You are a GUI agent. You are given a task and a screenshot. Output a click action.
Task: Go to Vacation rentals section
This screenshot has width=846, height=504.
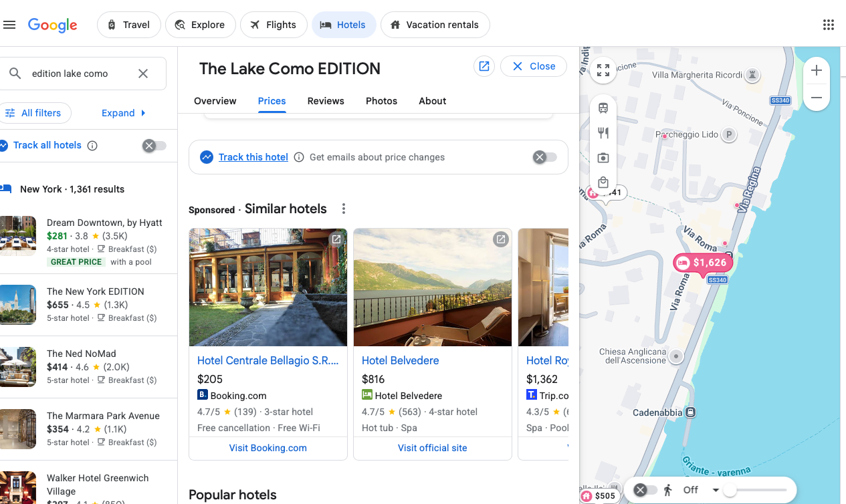(435, 25)
